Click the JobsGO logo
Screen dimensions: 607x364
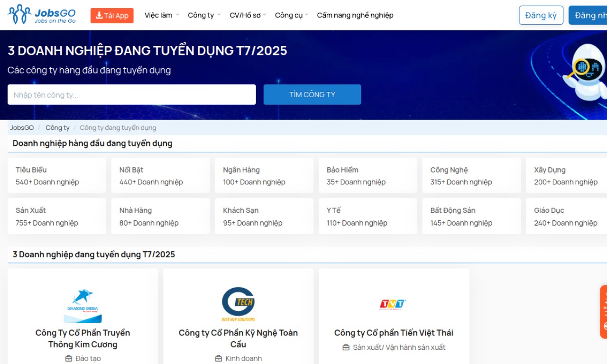pos(42,15)
